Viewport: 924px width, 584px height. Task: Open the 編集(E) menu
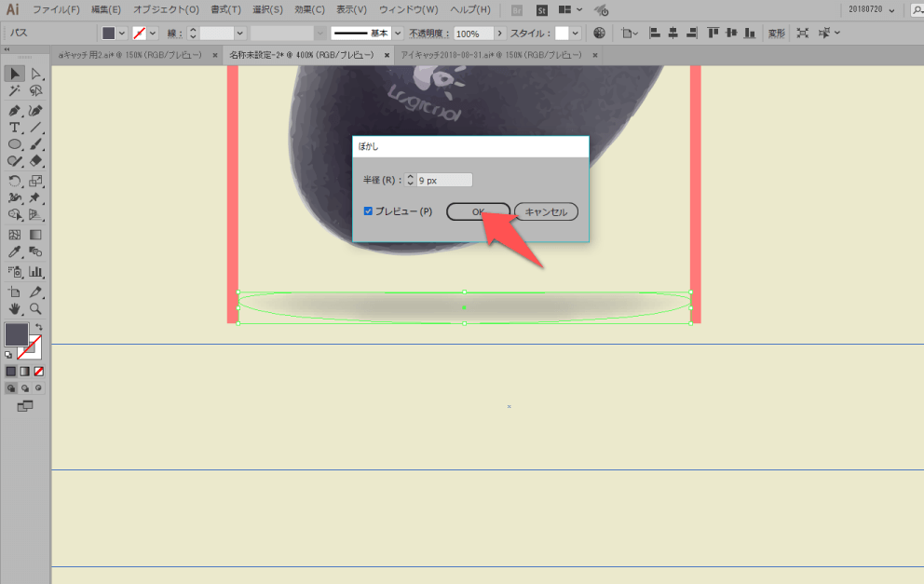pyautogui.click(x=106, y=9)
